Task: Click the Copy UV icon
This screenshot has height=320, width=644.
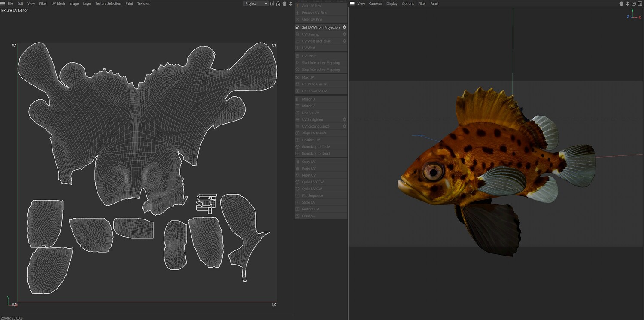Action: pyautogui.click(x=298, y=162)
